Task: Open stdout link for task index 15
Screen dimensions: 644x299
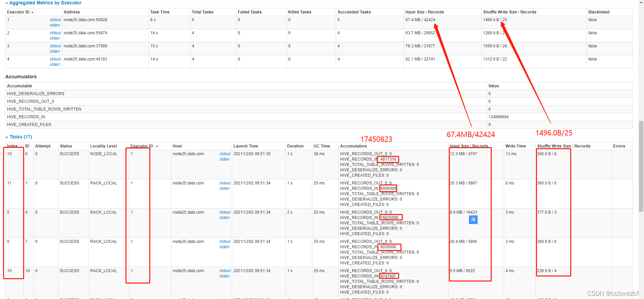Action: (x=225, y=271)
